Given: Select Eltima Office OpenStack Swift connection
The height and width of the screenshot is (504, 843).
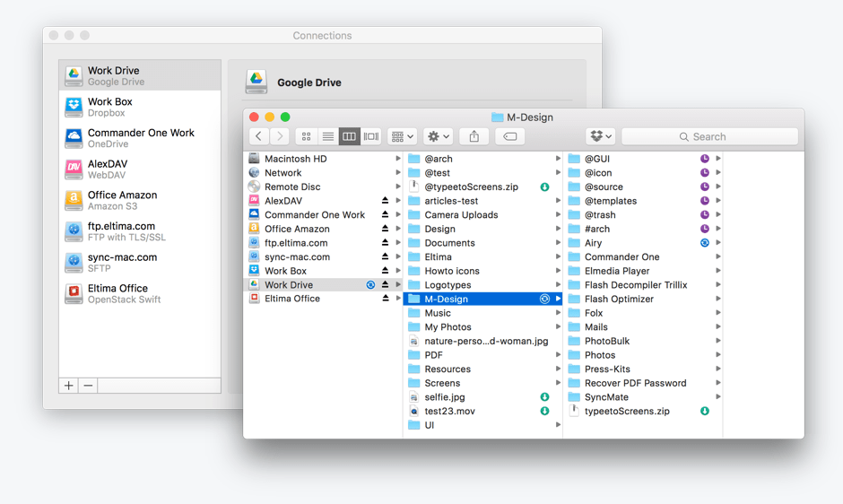Looking at the screenshot, I should [140, 293].
